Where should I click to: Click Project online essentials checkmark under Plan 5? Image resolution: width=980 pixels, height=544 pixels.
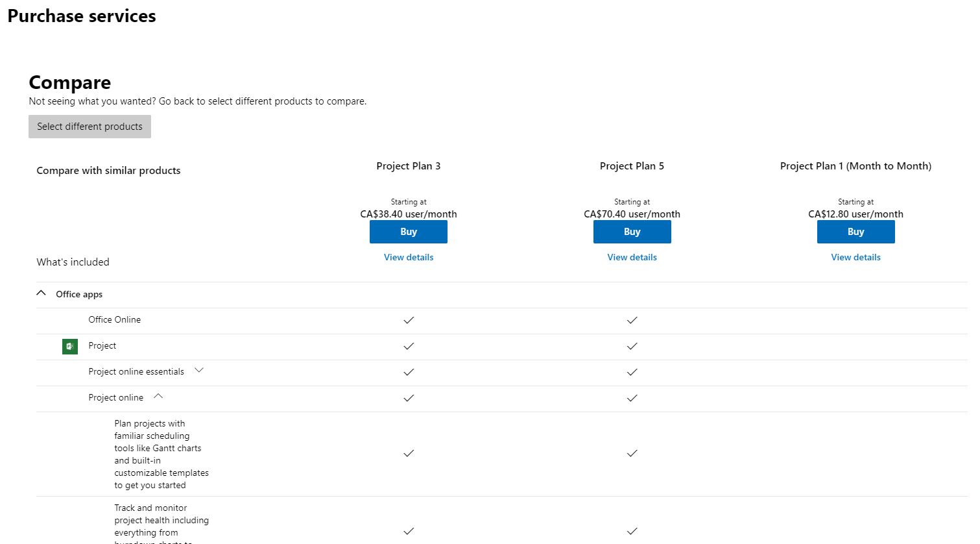click(x=632, y=372)
